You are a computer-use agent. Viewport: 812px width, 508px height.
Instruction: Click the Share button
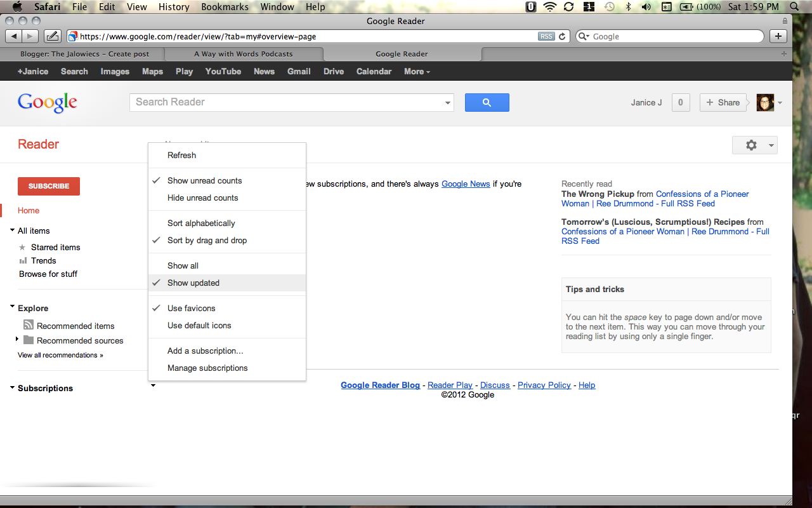(x=723, y=102)
